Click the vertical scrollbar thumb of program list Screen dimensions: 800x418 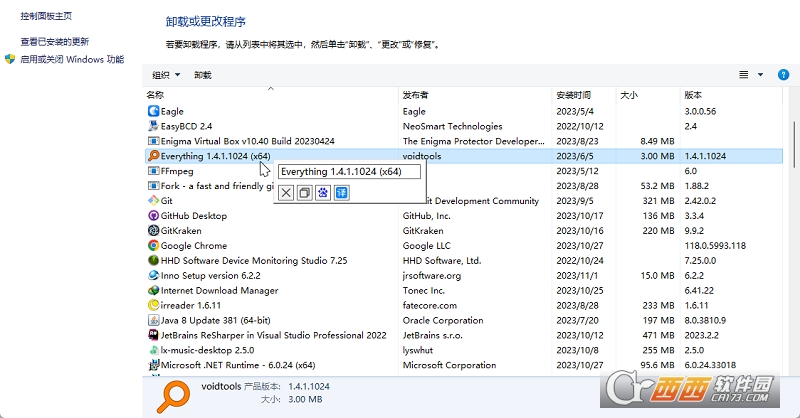tap(794, 144)
